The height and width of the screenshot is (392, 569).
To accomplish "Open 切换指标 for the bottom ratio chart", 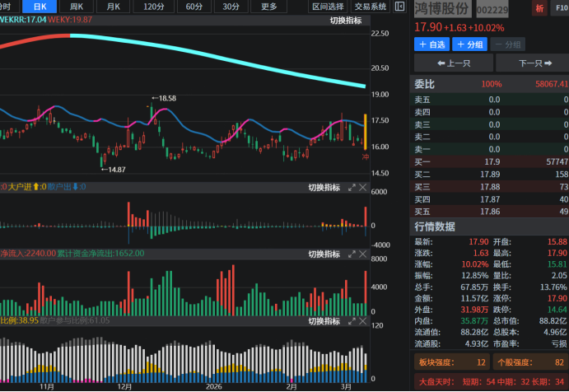I will [x=324, y=321].
